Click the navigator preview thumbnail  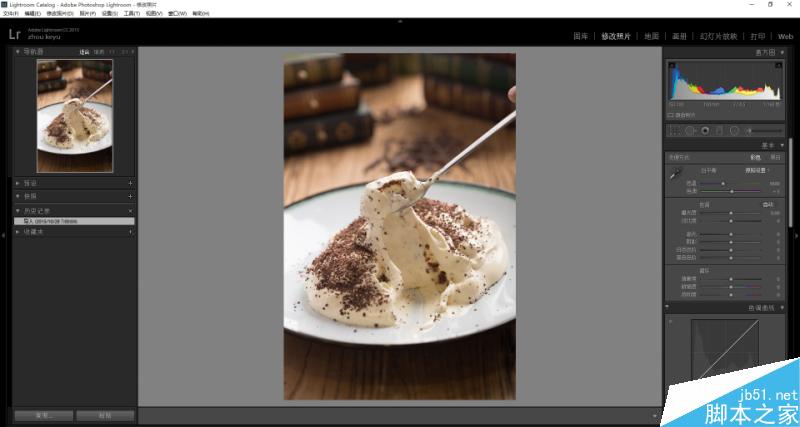74,116
